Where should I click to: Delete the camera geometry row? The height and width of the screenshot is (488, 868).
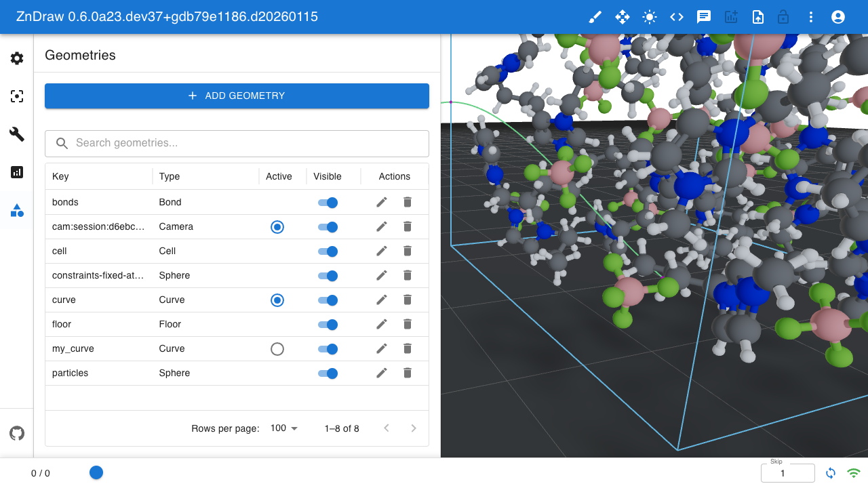[408, 226]
